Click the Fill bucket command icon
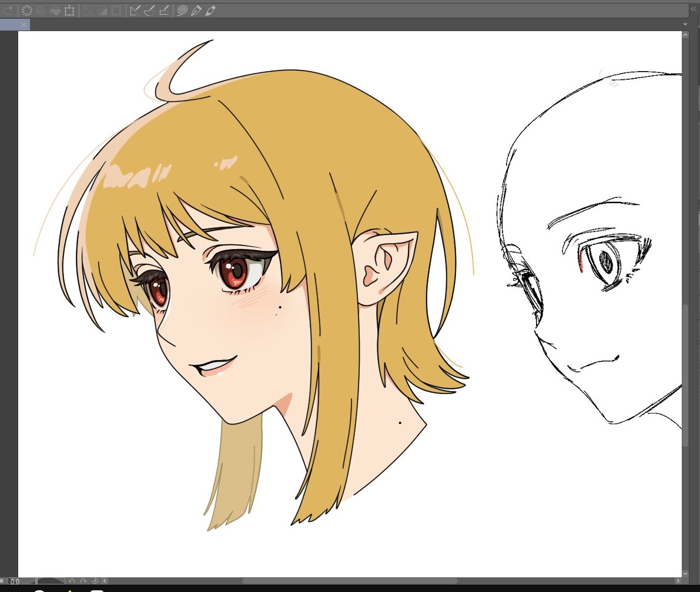The height and width of the screenshot is (592, 700). coord(55,10)
